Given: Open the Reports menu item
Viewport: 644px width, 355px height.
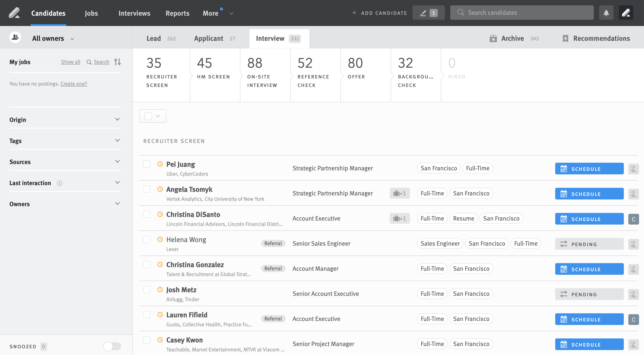Looking at the screenshot, I should coord(177,13).
